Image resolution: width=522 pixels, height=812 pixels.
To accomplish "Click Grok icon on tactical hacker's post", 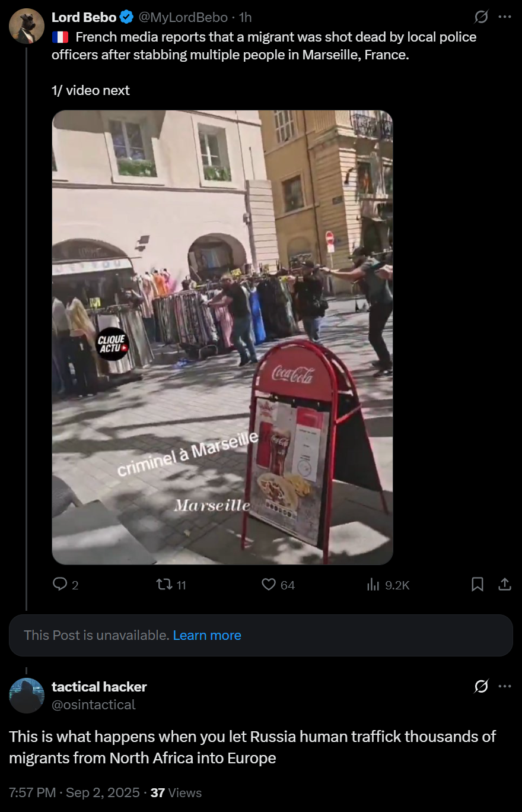I will 482,687.
